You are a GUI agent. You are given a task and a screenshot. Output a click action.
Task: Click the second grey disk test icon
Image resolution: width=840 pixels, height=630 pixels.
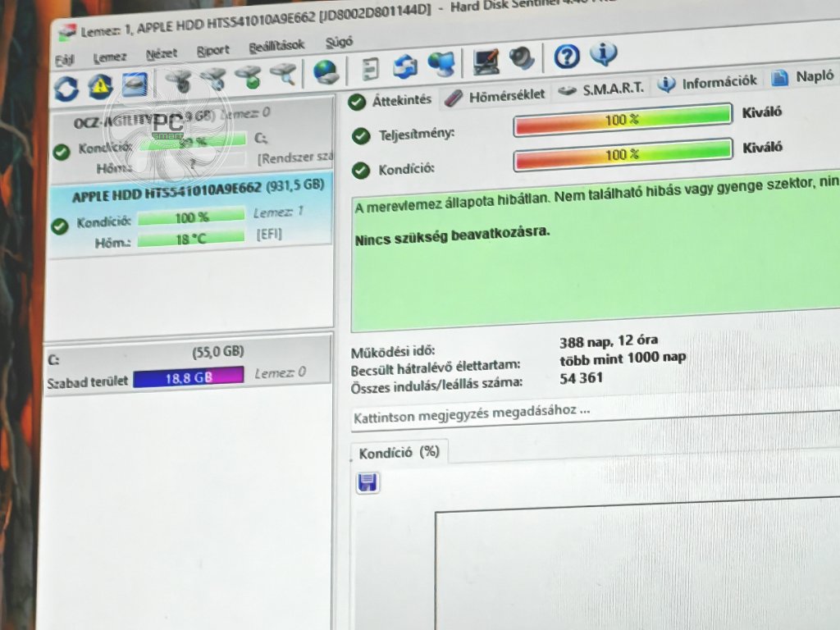(213, 79)
